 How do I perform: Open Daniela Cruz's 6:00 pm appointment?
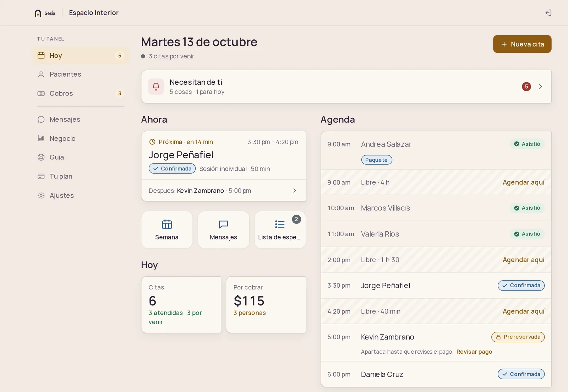pos(436,374)
